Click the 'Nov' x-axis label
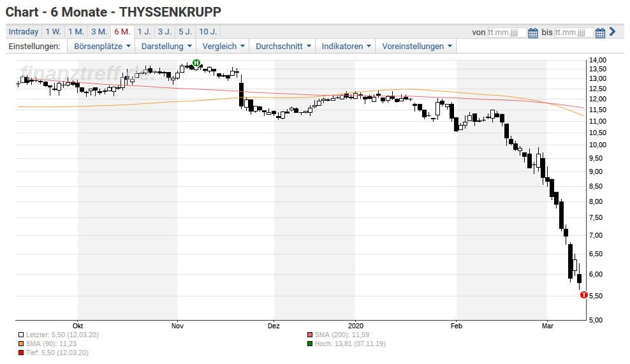Viewport: 630px width, 364px height. [177, 326]
